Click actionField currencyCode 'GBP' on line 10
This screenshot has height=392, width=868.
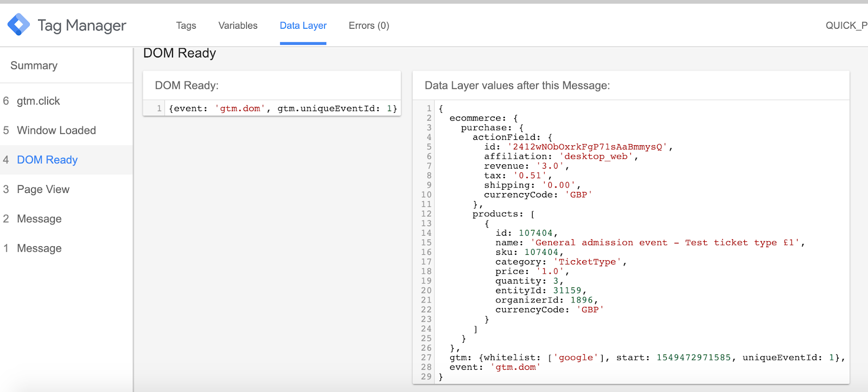[578, 195]
